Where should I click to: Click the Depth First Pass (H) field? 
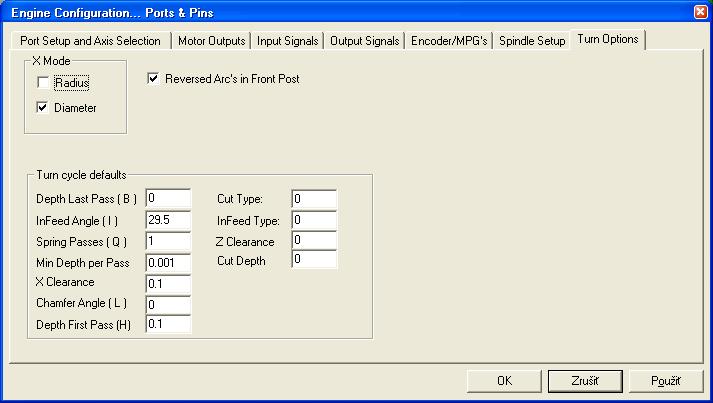168,324
